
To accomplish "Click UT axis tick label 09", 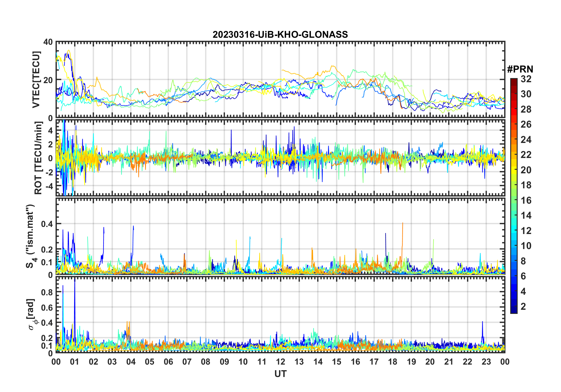I will click(x=224, y=362).
